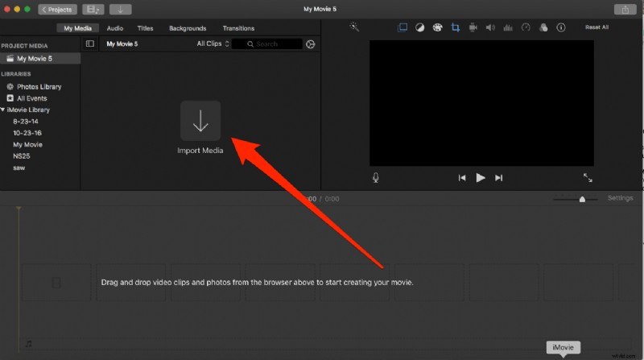Enter full-screen playback with arrows icon
644x360 pixels.
[x=588, y=177]
